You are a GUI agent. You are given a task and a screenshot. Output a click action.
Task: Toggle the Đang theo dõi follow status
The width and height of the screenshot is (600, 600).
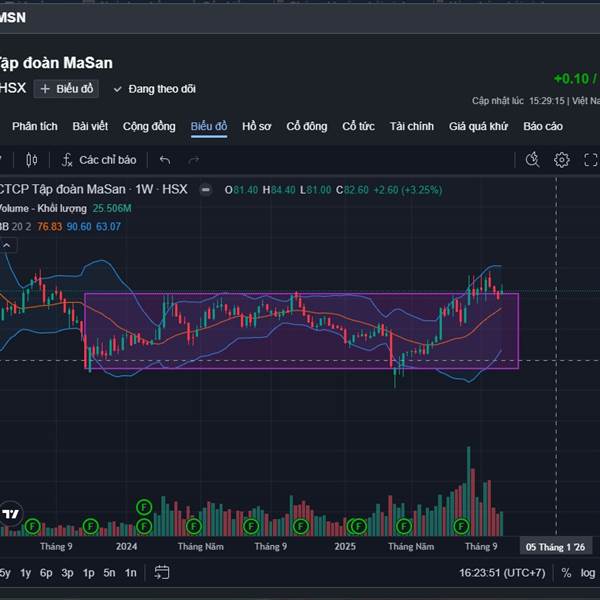155,89
